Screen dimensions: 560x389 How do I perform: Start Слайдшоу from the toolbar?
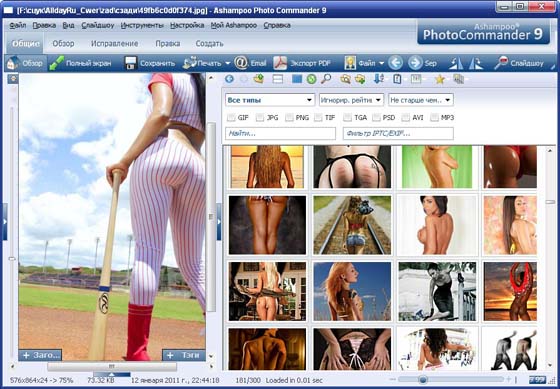point(519,63)
